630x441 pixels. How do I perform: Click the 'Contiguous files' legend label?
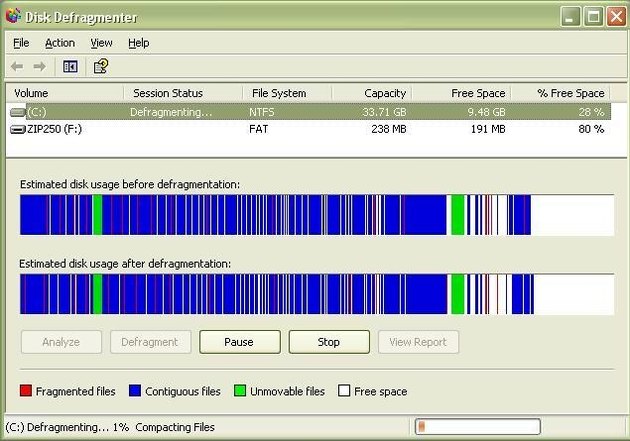point(183,391)
